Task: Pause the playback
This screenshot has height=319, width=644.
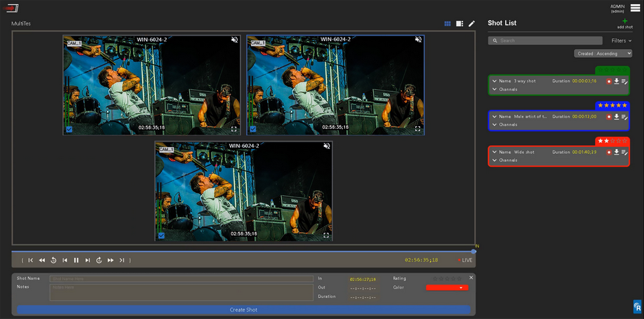Action: click(76, 260)
